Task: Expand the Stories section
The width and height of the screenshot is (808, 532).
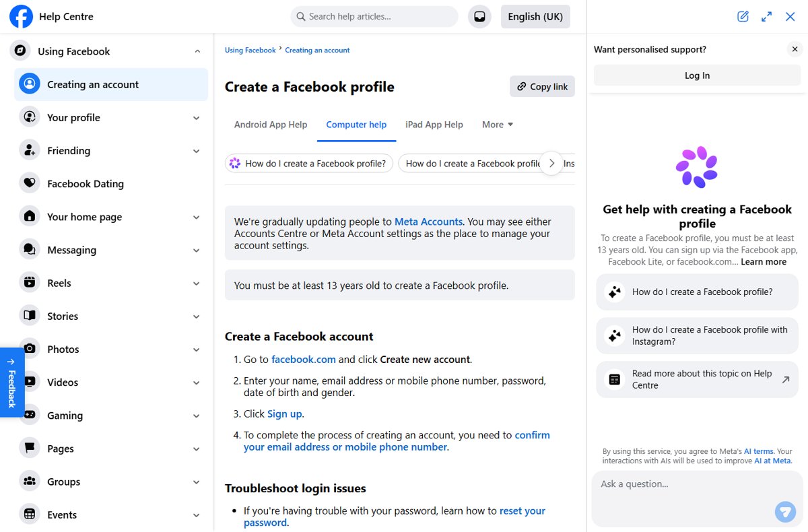Action: tap(196, 317)
